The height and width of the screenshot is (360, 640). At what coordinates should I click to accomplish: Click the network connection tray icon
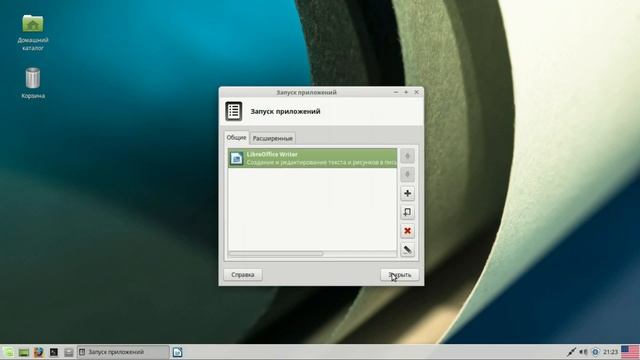coord(571,352)
